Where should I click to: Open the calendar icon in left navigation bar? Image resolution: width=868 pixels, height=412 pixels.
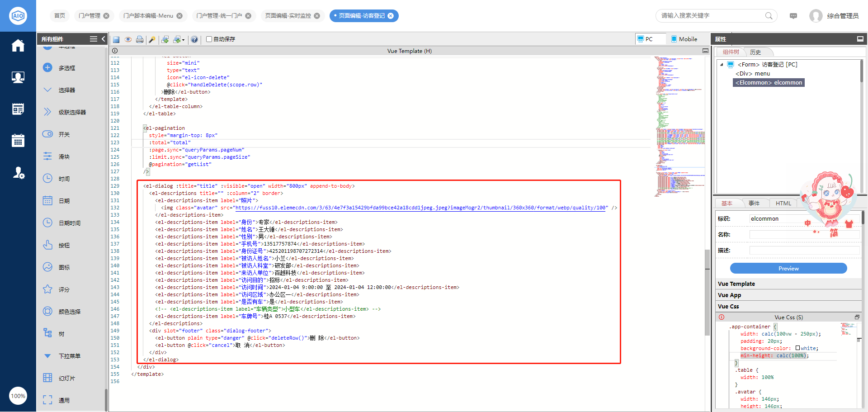coord(18,141)
